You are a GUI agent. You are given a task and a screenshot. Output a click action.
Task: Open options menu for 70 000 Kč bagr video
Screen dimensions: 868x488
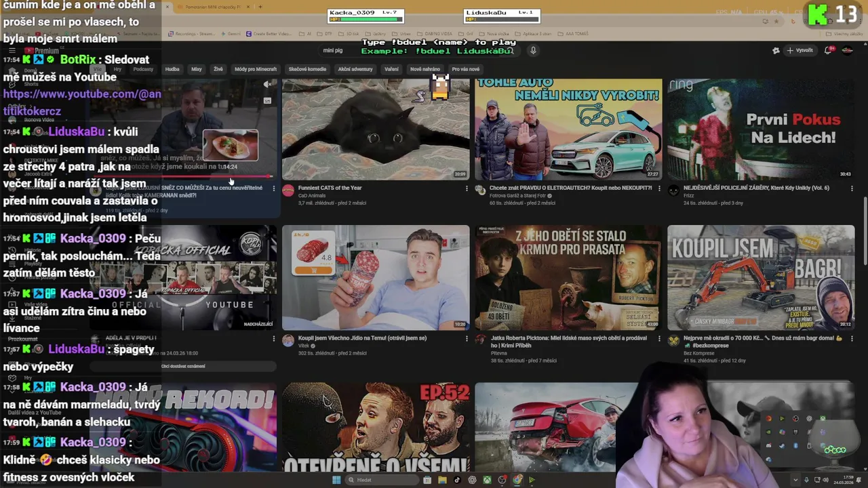tap(852, 338)
